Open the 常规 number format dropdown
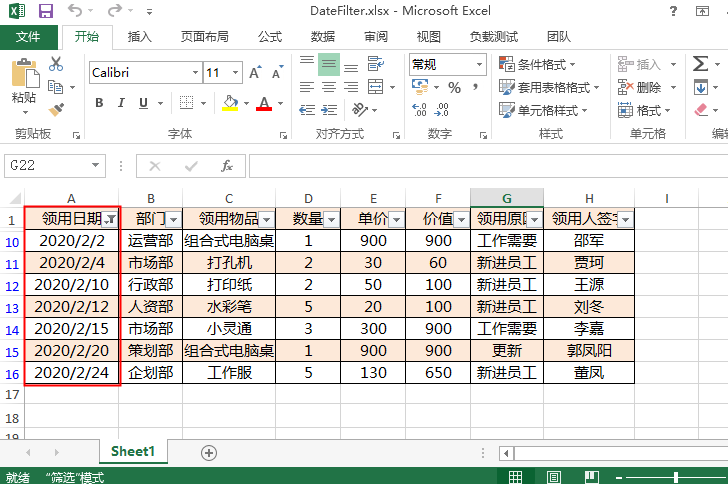 coord(479,64)
